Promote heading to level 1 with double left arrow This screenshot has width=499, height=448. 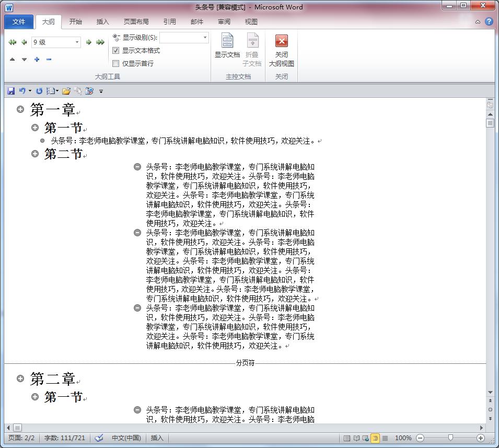coord(12,42)
